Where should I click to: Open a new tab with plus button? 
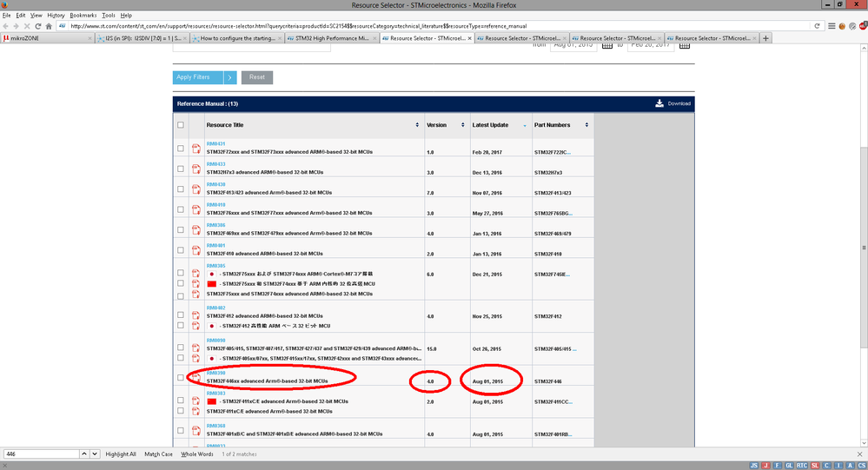765,38
